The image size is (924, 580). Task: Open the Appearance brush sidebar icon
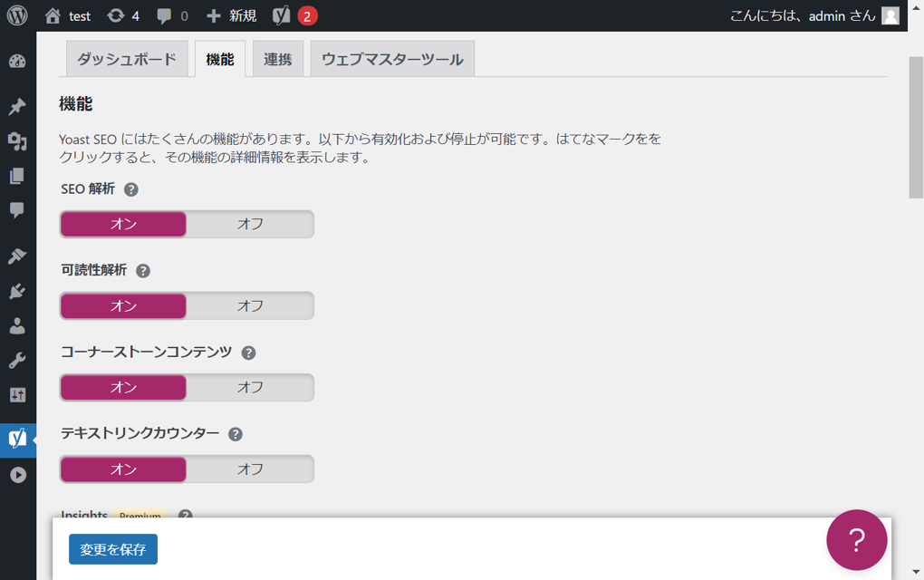click(x=17, y=256)
